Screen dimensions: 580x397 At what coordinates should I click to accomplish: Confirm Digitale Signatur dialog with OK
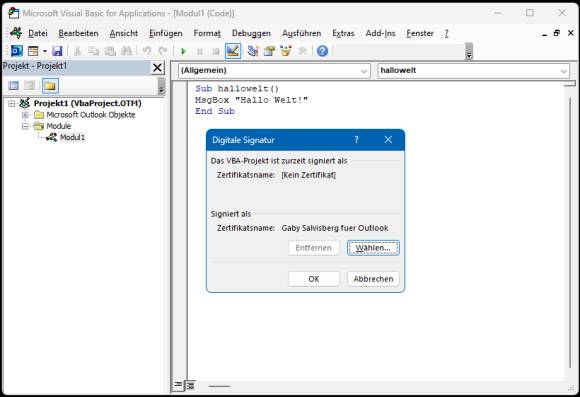[x=314, y=279]
